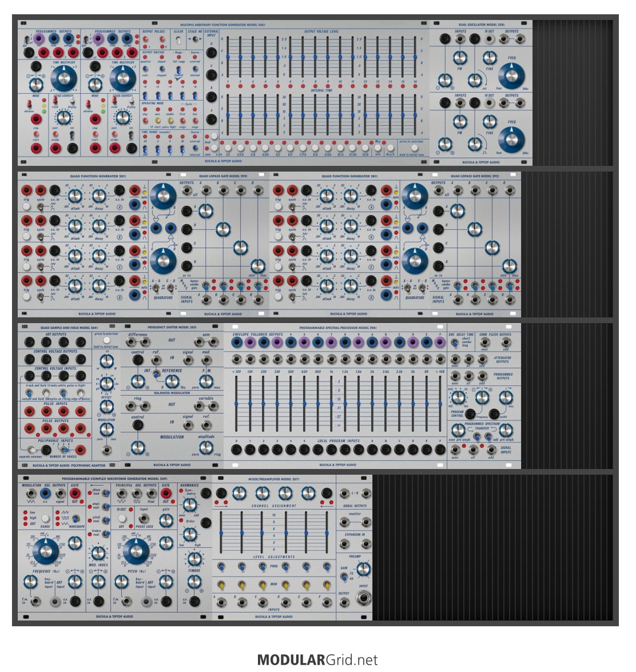Screen dimensions: 636x672
Task: Turn the large FREQUENCY (Hz) knob
Action: (x=46, y=551)
